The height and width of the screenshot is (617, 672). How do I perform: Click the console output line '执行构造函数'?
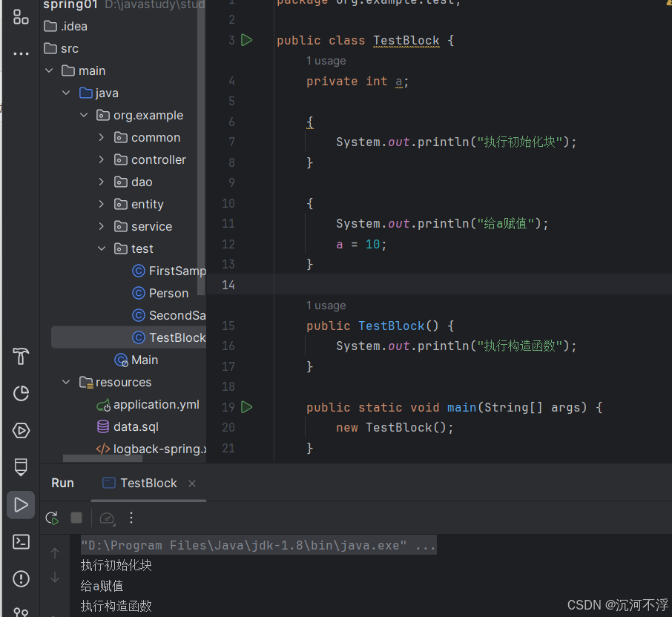116,607
